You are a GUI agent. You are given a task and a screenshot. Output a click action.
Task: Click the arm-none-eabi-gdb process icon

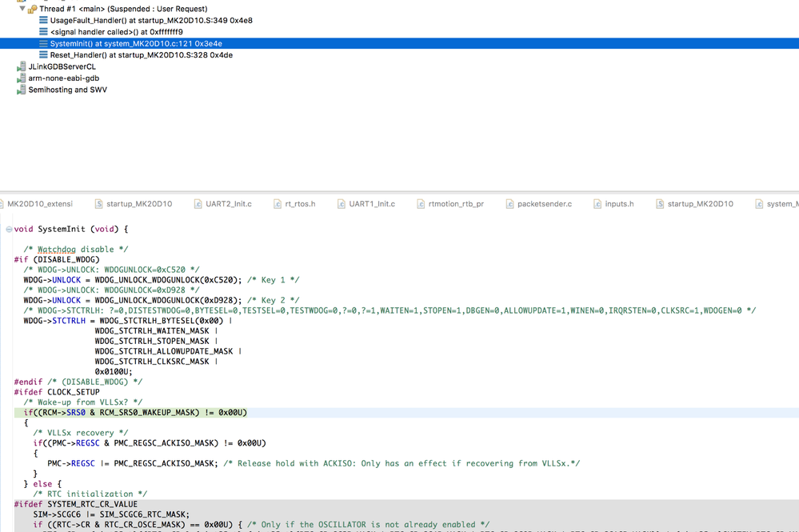[x=21, y=78]
